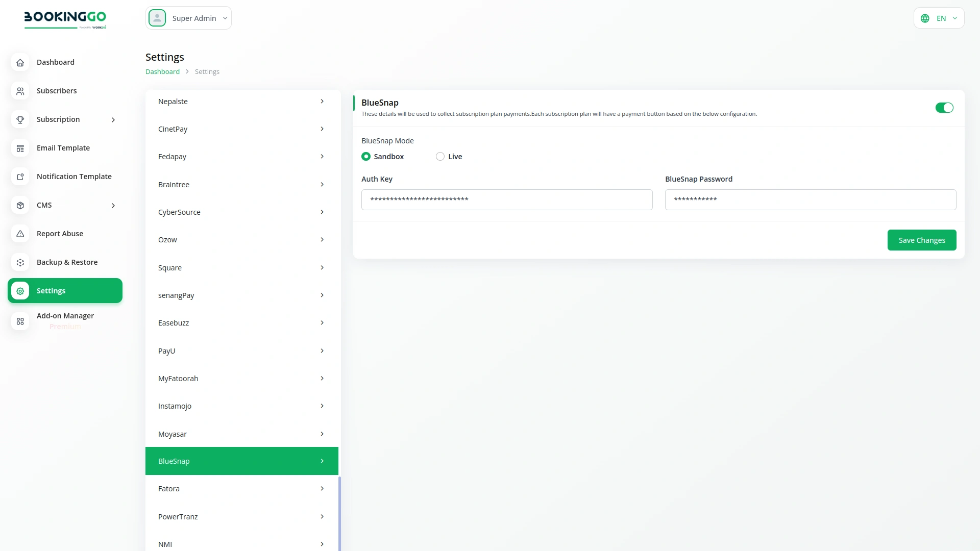This screenshot has height=551, width=980.
Task: Click the Email Template icon
Action: [20, 148]
